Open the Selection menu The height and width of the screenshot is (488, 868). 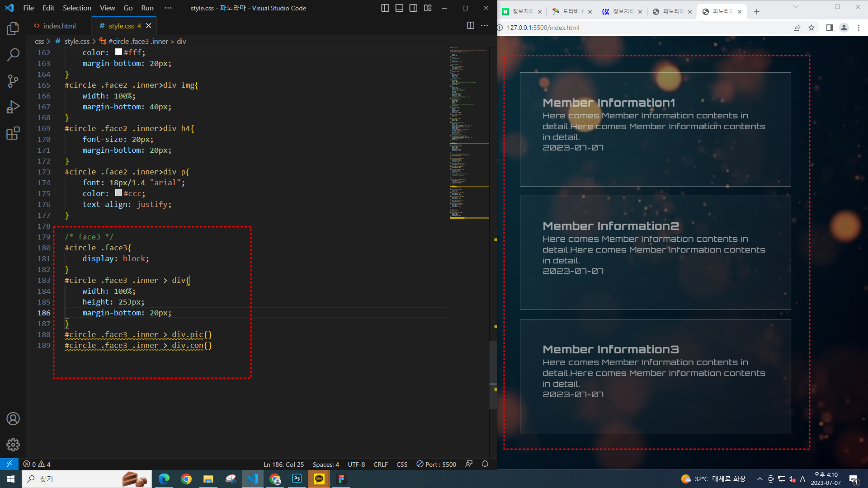coord(77,8)
